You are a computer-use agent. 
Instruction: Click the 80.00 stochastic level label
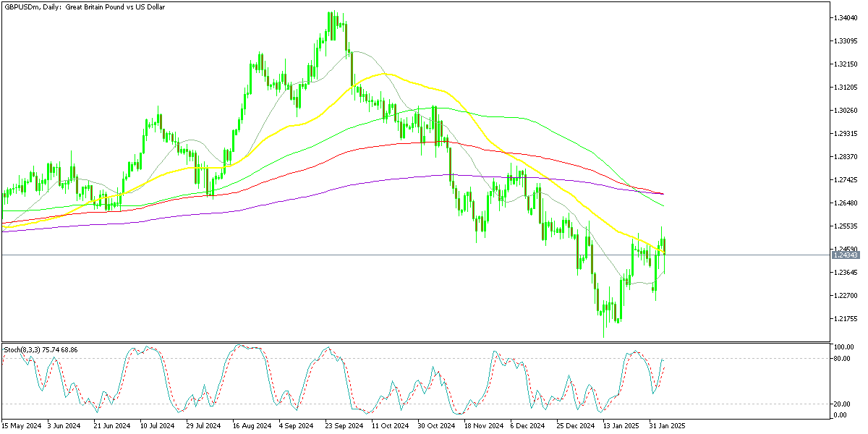coord(842,358)
